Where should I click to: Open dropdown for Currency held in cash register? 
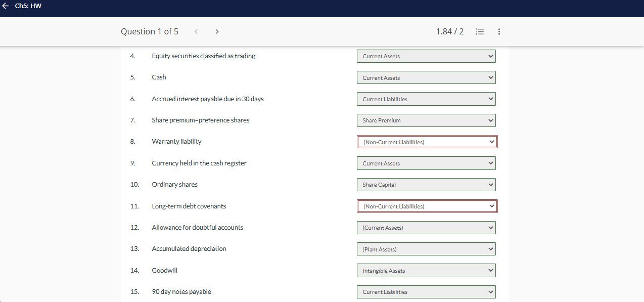(x=426, y=163)
